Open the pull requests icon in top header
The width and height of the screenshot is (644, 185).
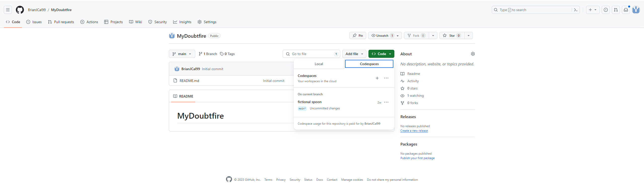click(x=616, y=10)
